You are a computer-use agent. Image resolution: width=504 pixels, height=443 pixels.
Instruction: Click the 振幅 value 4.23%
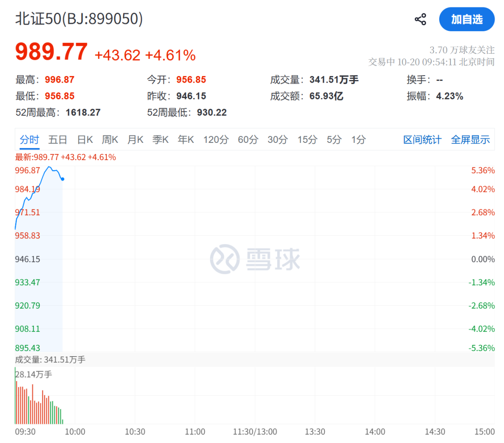[450, 96]
